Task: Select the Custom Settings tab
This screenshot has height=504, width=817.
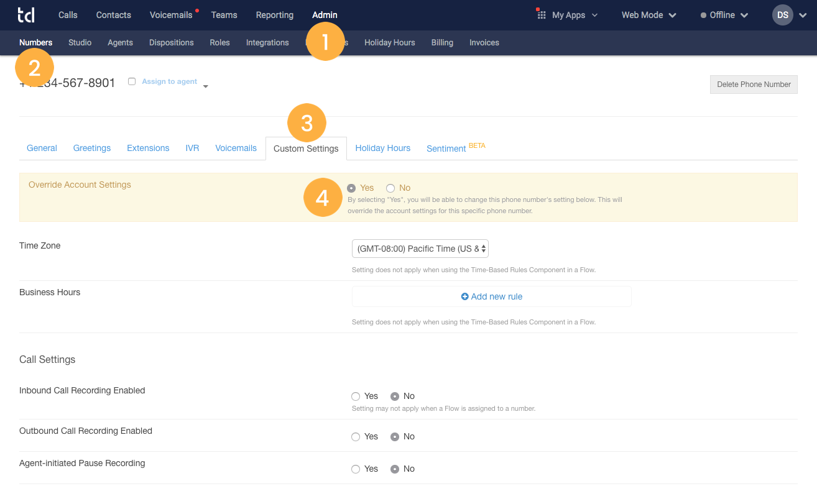Action: [306, 149]
